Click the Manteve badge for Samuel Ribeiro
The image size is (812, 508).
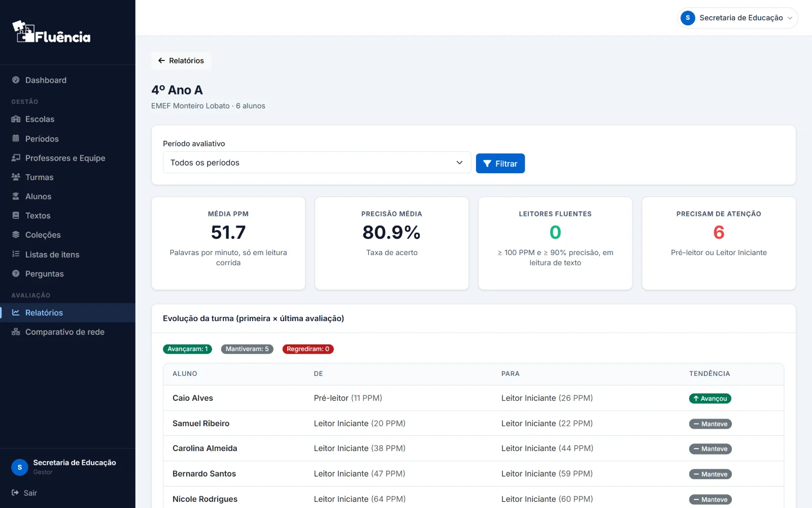coord(710,424)
